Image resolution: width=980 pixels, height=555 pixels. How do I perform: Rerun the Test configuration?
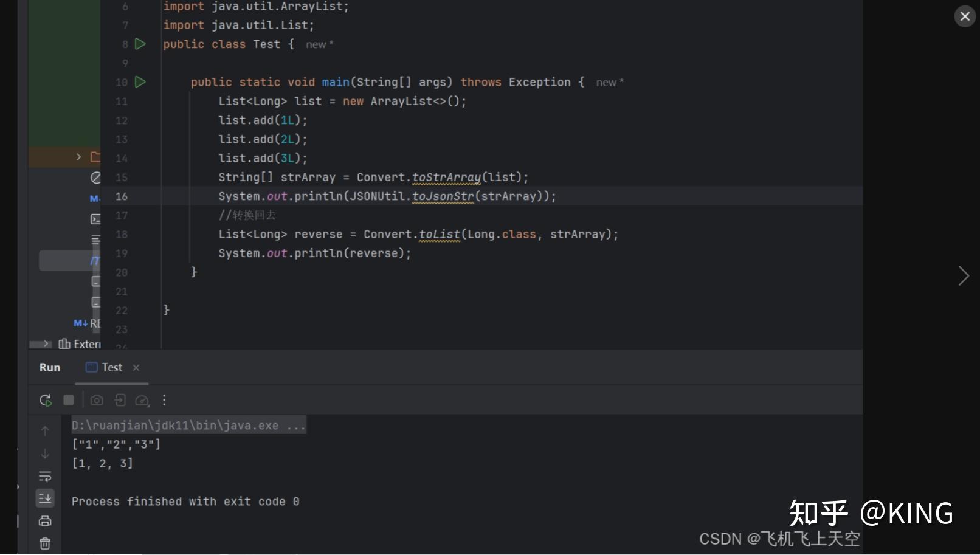46,400
